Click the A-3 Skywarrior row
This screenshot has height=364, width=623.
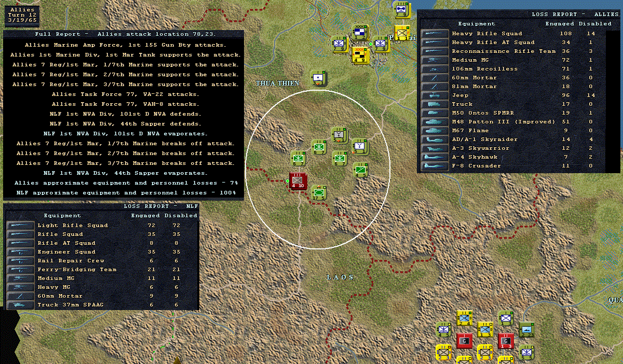point(514,148)
